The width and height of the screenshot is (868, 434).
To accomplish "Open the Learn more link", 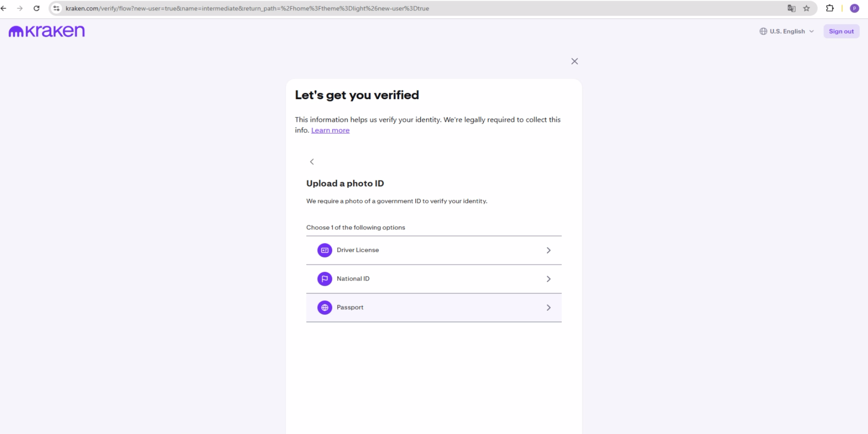I will [330, 130].
